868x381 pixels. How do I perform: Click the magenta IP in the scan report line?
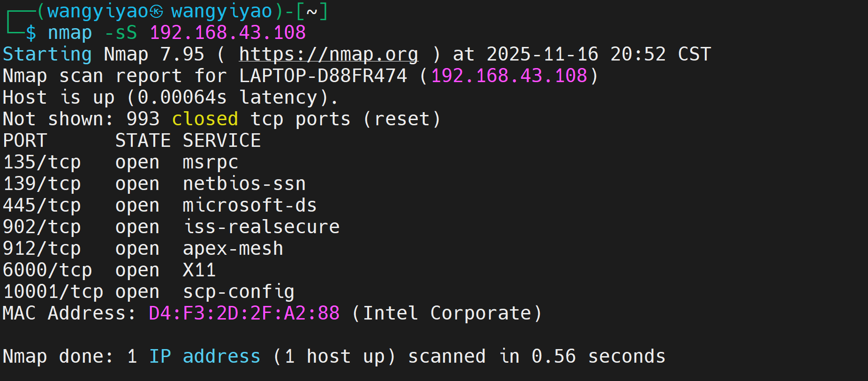click(509, 76)
